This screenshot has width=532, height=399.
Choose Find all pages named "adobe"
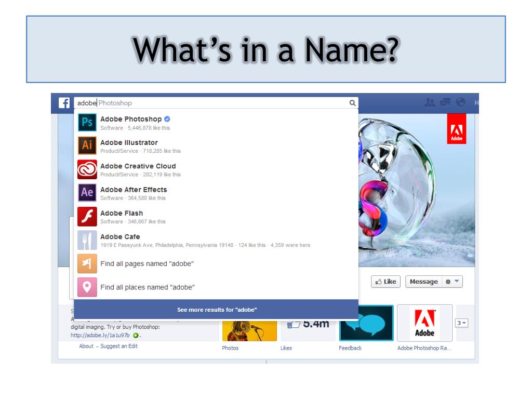click(216, 263)
